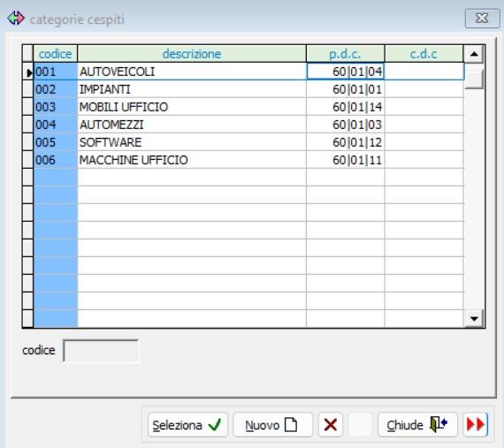
Task: Click the p.d.c. column header
Action: (346, 54)
